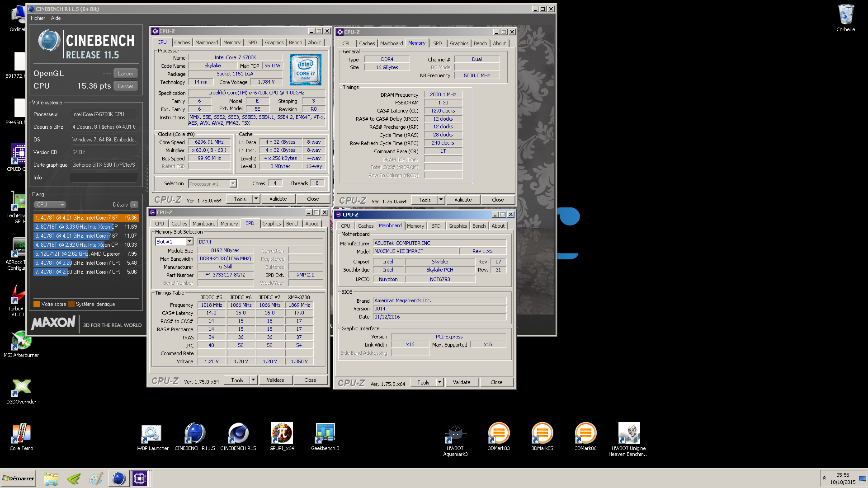Expand Tools arrow in CPU tab window
868x488 pixels.
(x=256, y=199)
